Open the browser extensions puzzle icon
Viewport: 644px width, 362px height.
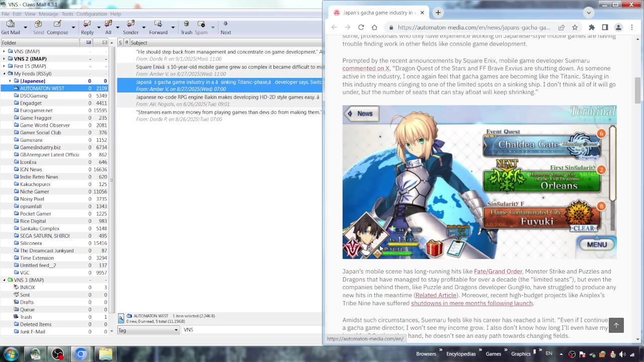coord(592,27)
